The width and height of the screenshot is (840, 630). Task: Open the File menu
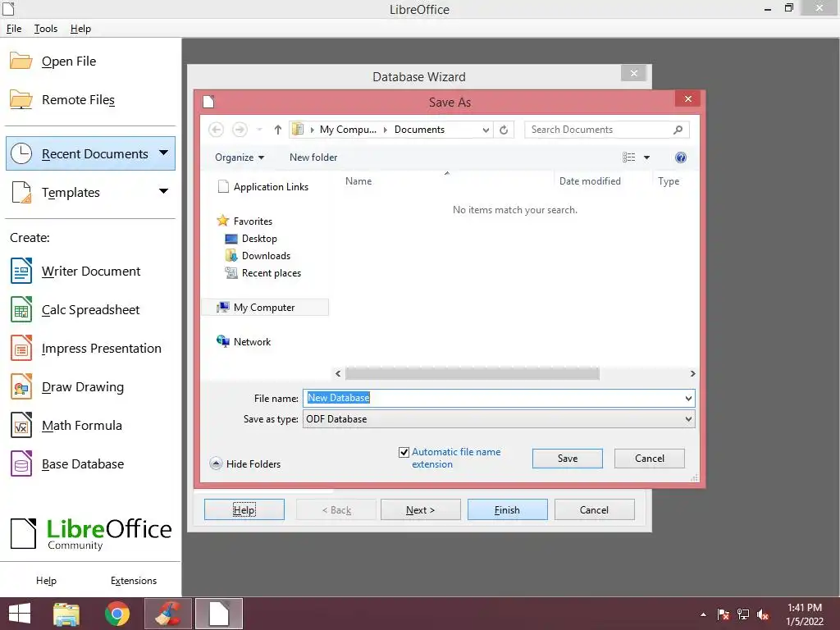14,29
